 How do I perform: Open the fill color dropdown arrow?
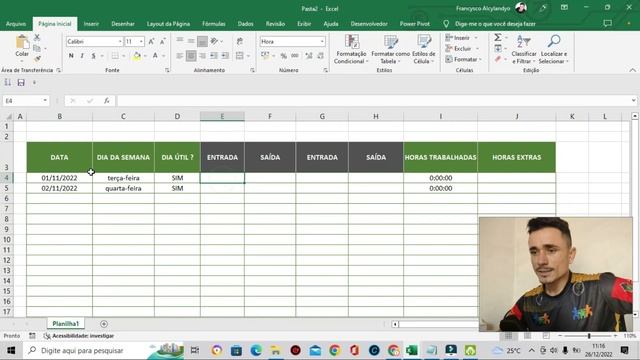coord(145,56)
